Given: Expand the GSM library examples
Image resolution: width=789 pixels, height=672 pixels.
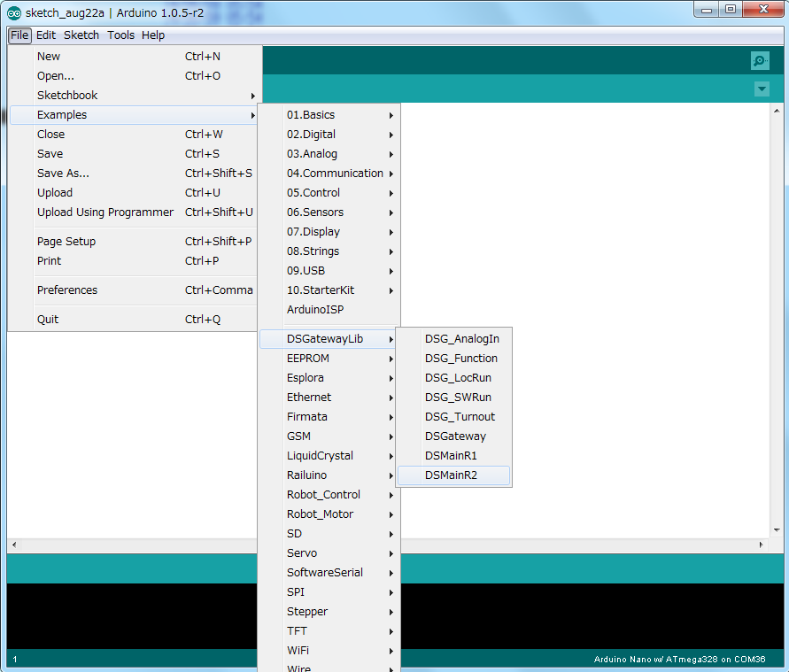Looking at the screenshot, I should 329,436.
